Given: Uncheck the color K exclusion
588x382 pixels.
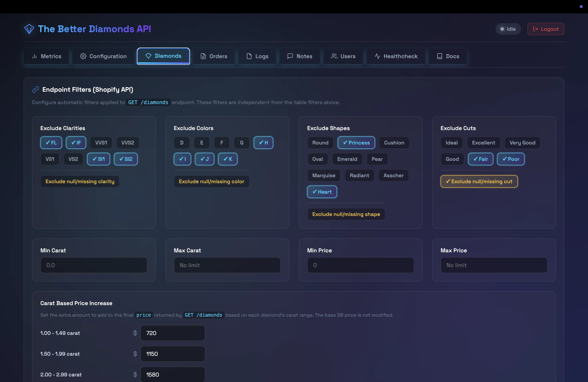Looking at the screenshot, I should click(x=228, y=159).
